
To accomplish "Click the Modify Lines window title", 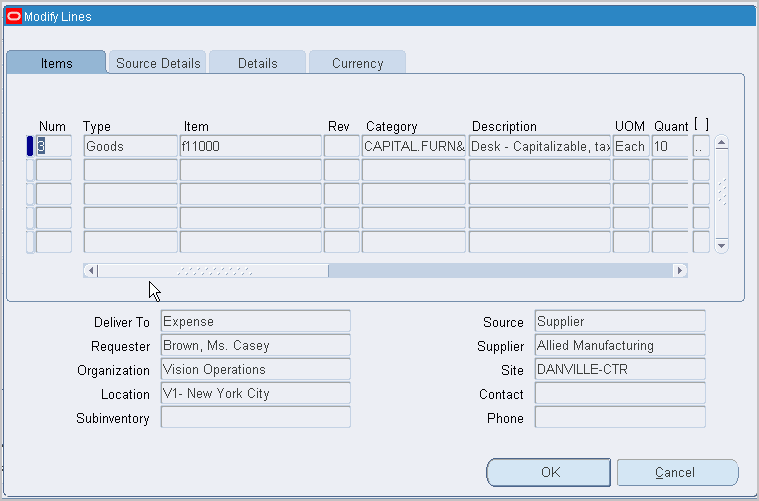I will (x=58, y=17).
